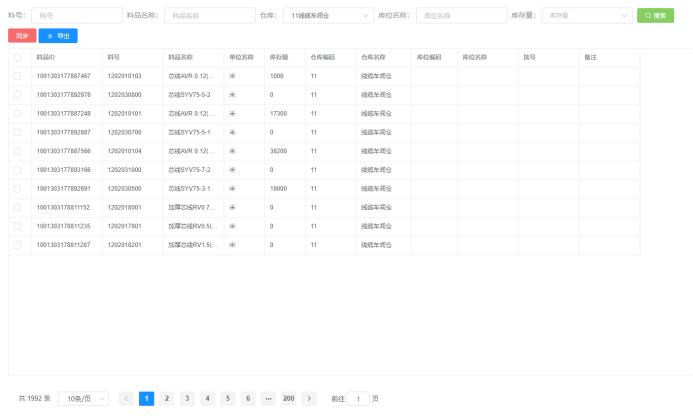Select checkbox for row 1001303178811152

click(x=17, y=207)
